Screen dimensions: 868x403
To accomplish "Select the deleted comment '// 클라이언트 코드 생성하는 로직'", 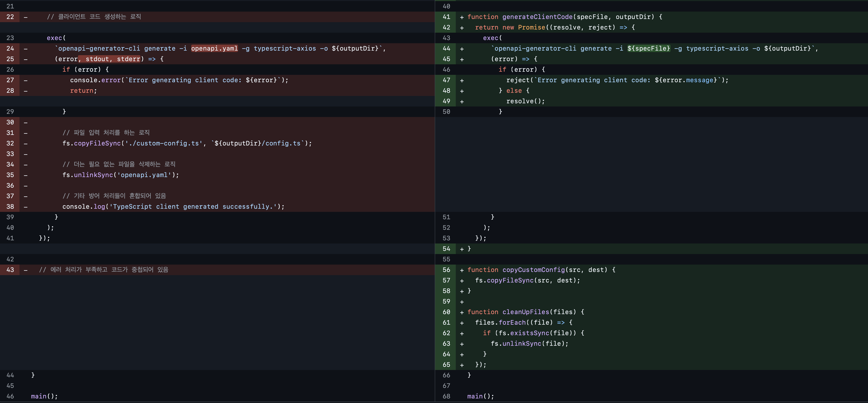I will pyautogui.click(x=94, y=17).
